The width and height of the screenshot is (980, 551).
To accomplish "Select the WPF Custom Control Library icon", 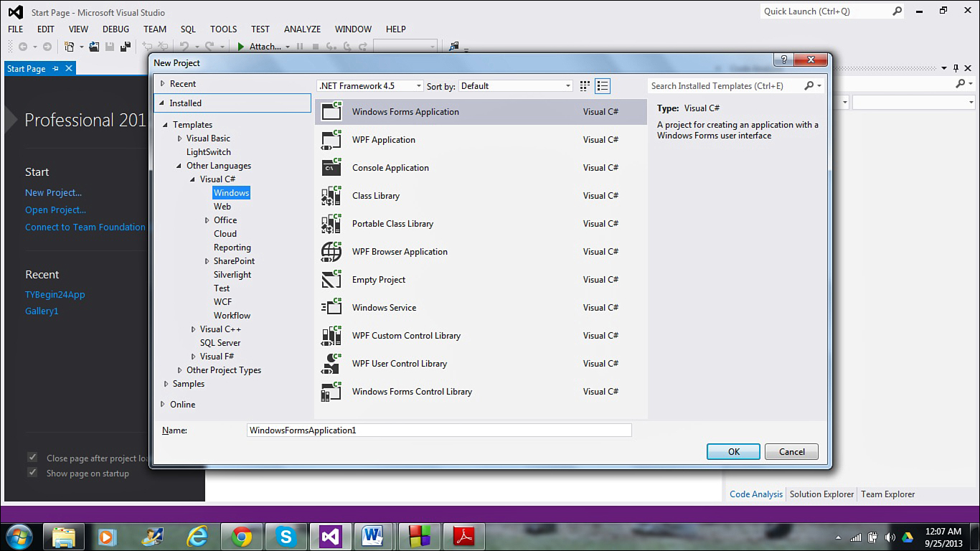I will point(331,336).
